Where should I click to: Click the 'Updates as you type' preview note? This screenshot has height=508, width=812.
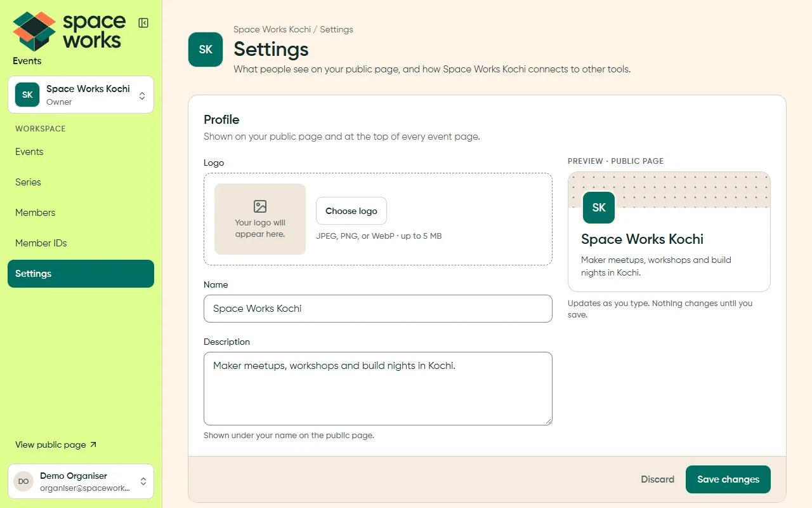click(x=660, y=309)
